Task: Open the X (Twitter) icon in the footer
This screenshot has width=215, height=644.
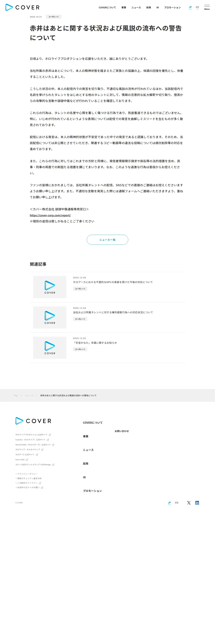Action: 189,503
